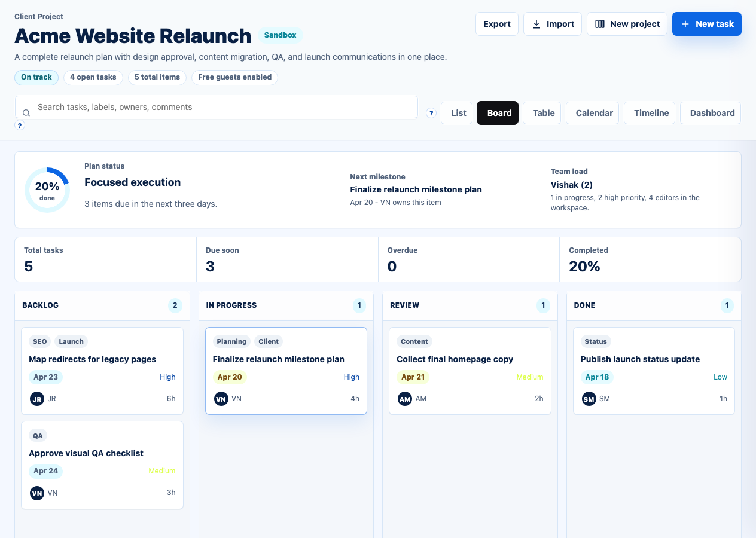756x538 pixels.
Task: Click the magnifier icon in the search bar
Action: [26, 113]
